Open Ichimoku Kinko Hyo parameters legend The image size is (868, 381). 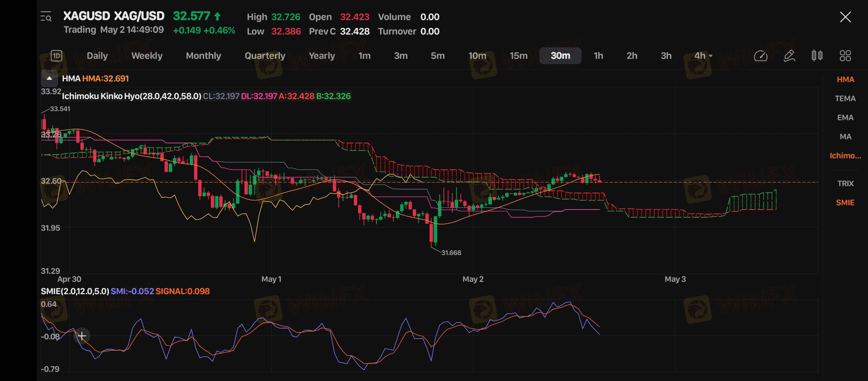[131, 96]
